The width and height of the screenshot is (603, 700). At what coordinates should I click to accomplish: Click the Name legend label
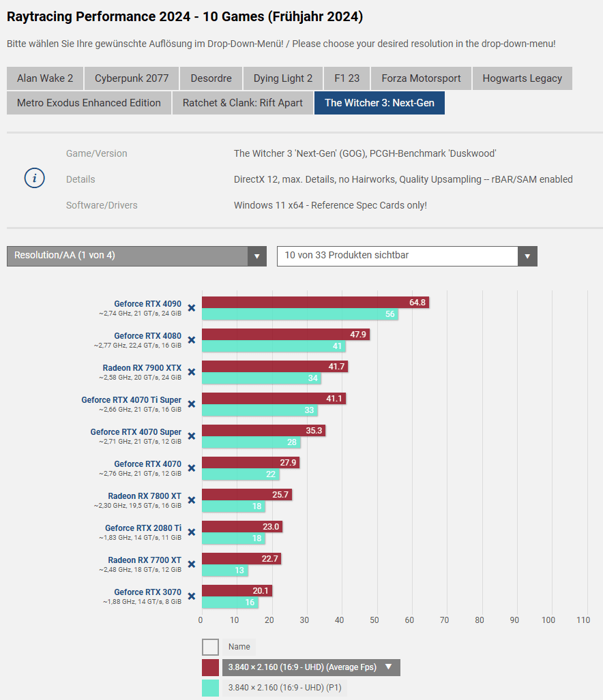coord(239,646)
